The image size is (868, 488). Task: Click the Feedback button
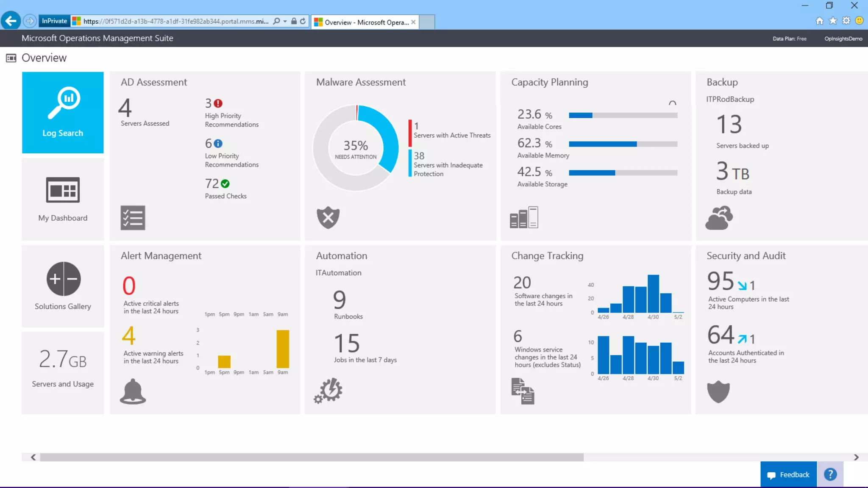(788, 474)
